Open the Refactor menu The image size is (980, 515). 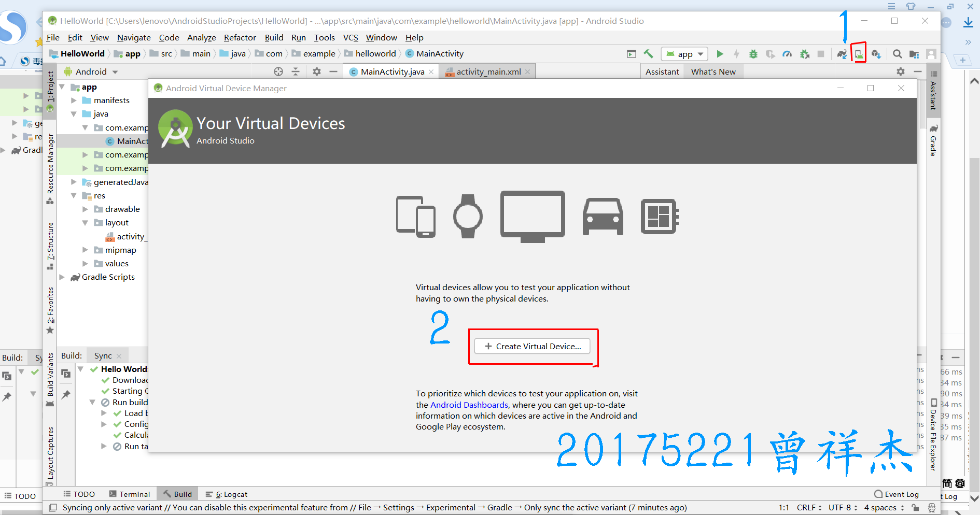point(240,38)
